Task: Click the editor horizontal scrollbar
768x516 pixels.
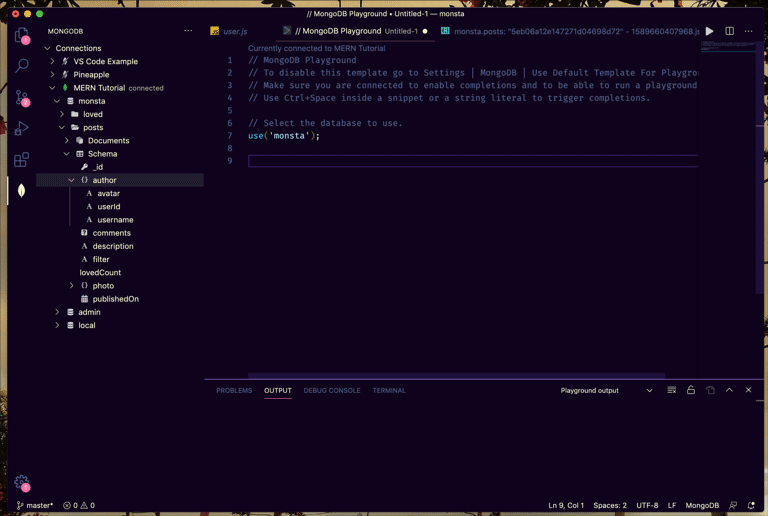Action: 456,376
